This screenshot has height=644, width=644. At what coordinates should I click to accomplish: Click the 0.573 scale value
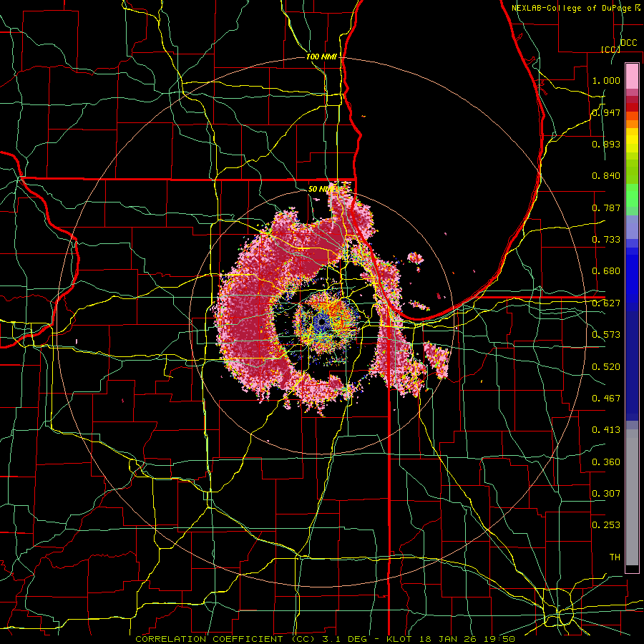tap(606, 335)
